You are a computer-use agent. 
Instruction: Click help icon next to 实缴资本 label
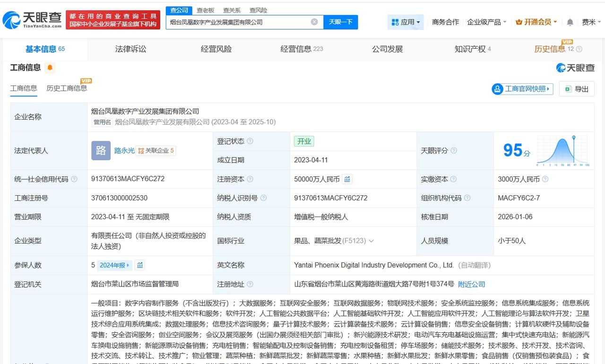(x=454, y=179)
